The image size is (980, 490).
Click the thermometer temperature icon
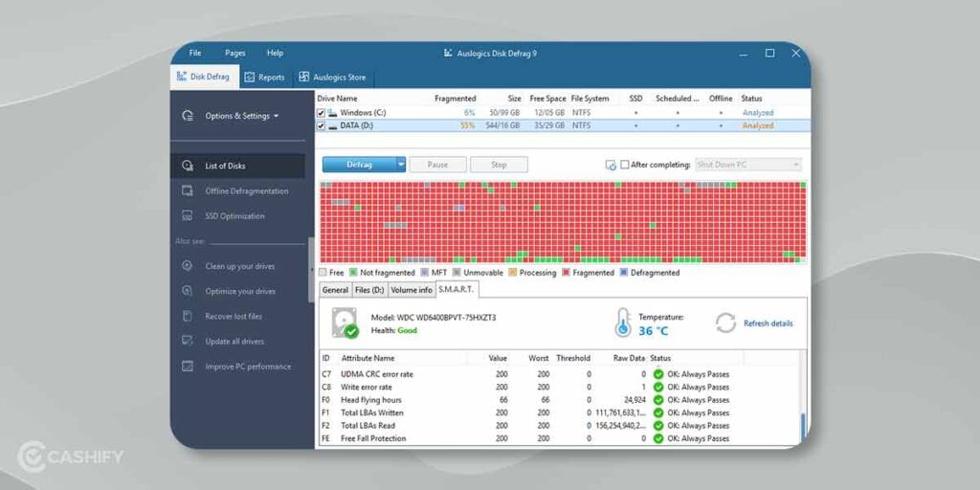click(x=622, y=323)
